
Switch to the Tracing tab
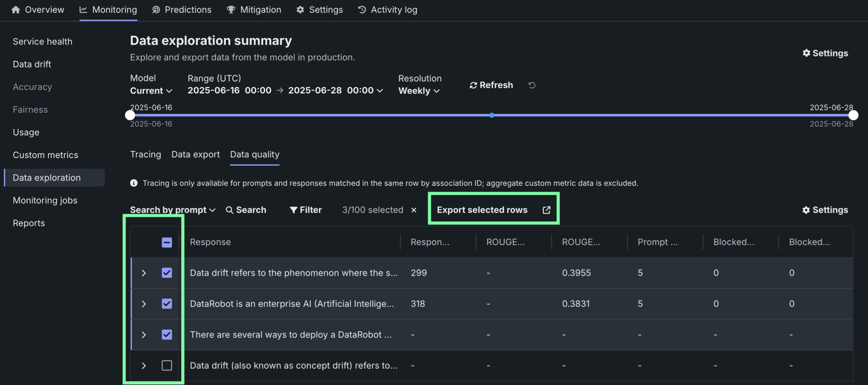[145, 154]
